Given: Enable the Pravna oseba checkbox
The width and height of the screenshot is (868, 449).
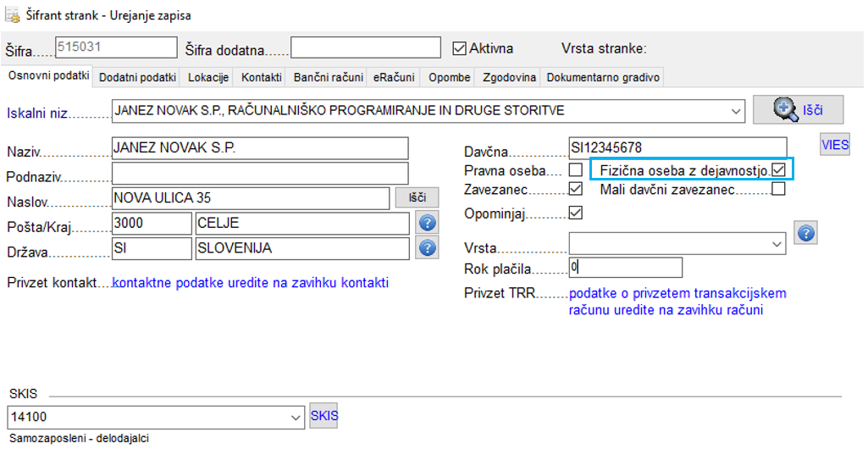Looking at the screenshot, I should tap(576, 170).
